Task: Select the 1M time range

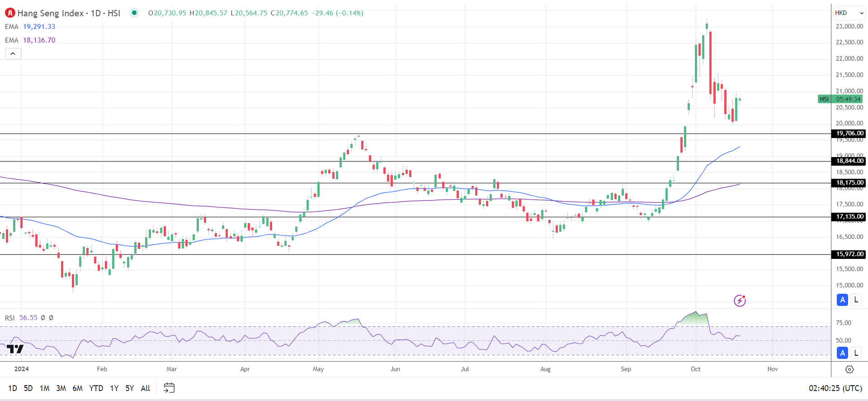Action: coord(44,388)
